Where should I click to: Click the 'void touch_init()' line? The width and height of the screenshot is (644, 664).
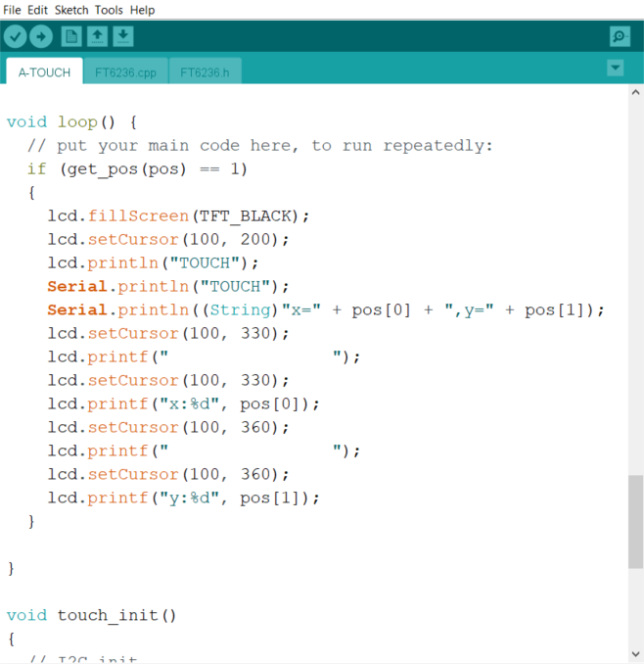[x=91, y=615]
